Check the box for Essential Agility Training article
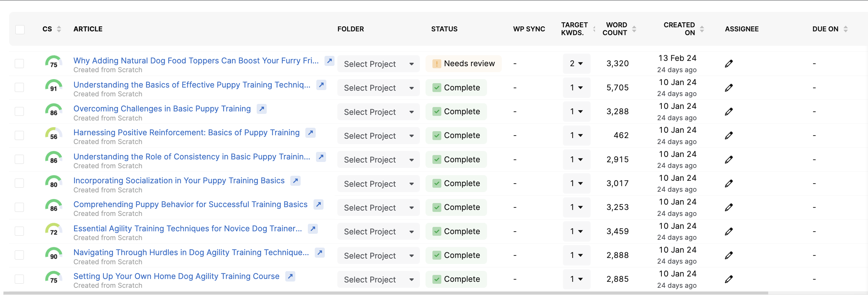 19,231
